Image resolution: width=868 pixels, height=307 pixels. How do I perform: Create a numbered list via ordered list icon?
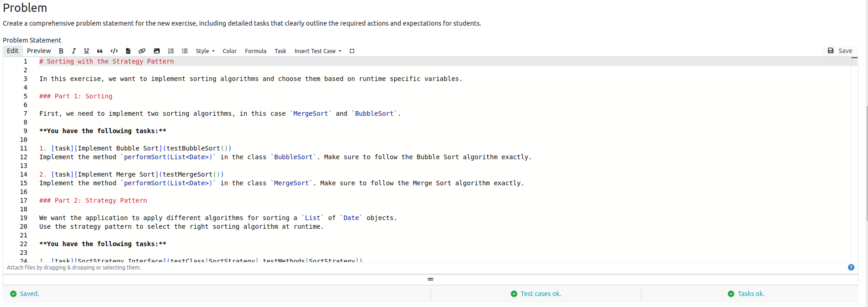pos(171,51)
